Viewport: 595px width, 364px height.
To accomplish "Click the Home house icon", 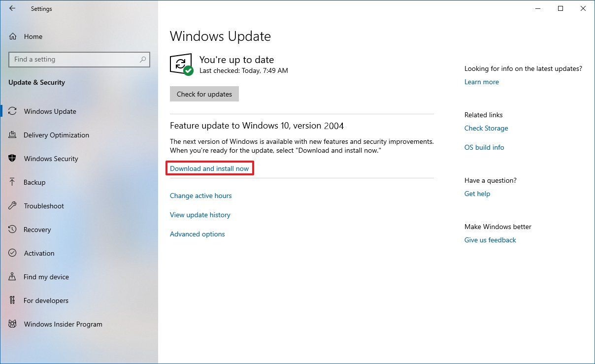I will 14,36.
